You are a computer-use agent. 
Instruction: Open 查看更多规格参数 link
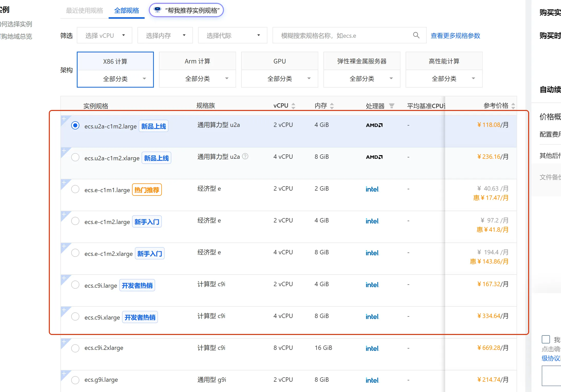tap(455, 35)
